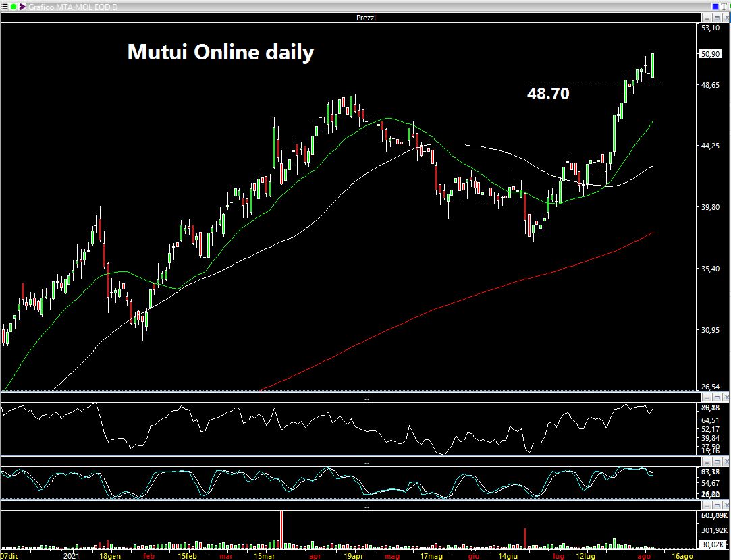Click the blue square icon at top right
Image resolution: width=731 pixels, height=560 pixels.
point(715,7)
